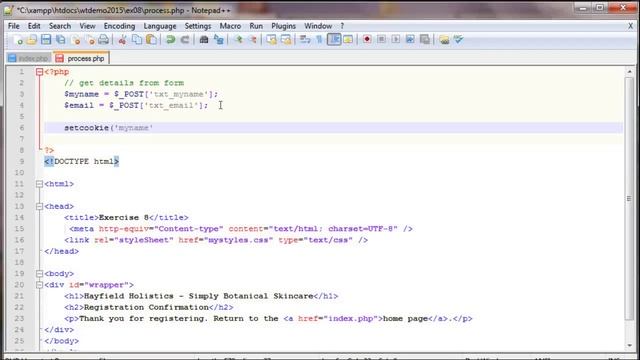Screen dimensions: 640x360
Task: Click the Close document toolbar icon
Action: click(76, 40)
